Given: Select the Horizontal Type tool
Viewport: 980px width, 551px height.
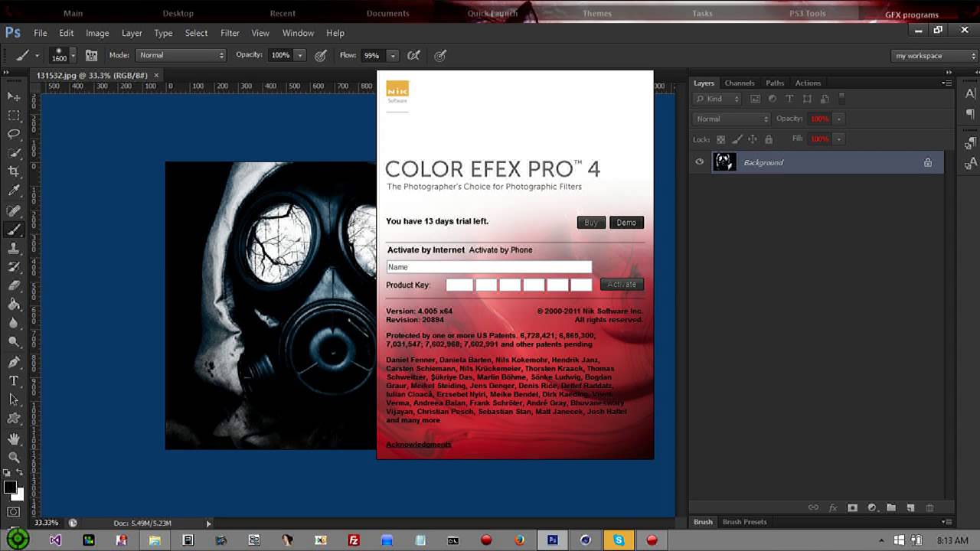Looking at the screenshot, I should [14, 380].
